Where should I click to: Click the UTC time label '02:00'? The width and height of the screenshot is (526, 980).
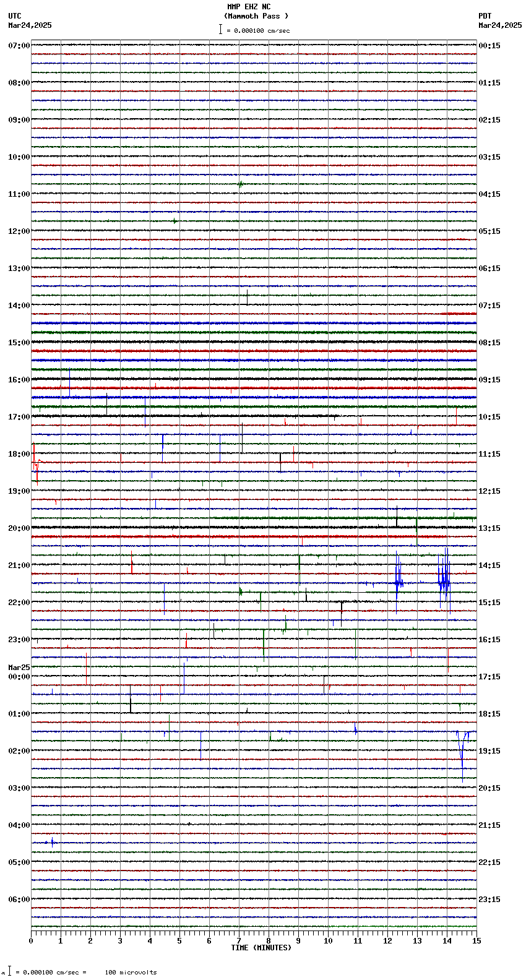click(19, 751)
